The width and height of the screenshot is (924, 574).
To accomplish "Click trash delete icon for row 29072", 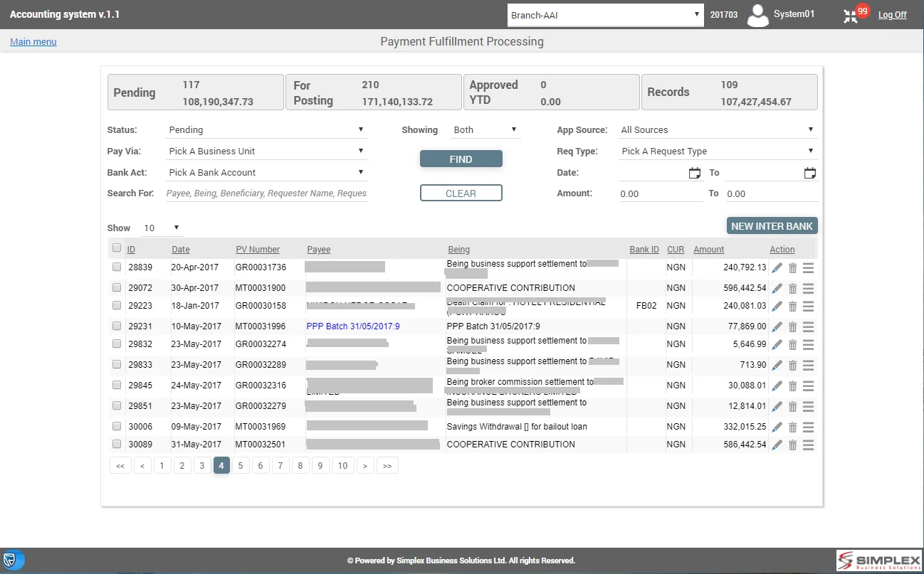I will (x=792, y=289).
